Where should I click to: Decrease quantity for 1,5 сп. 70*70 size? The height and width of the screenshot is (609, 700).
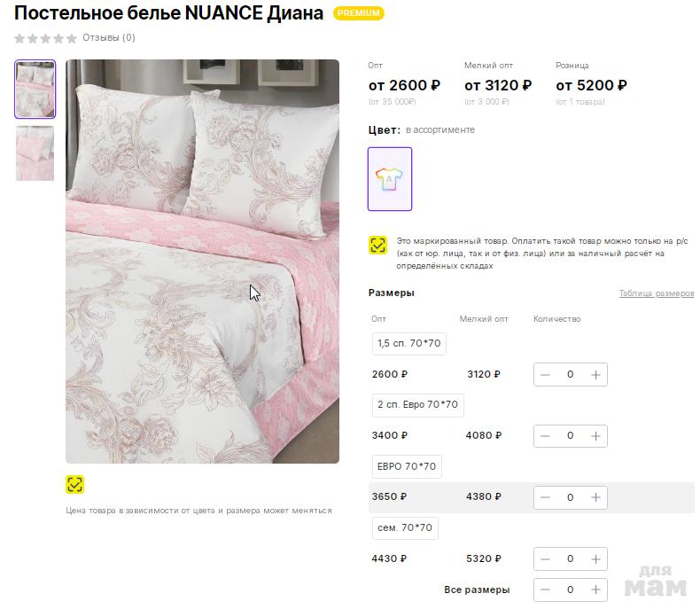(x=545, y=375)
